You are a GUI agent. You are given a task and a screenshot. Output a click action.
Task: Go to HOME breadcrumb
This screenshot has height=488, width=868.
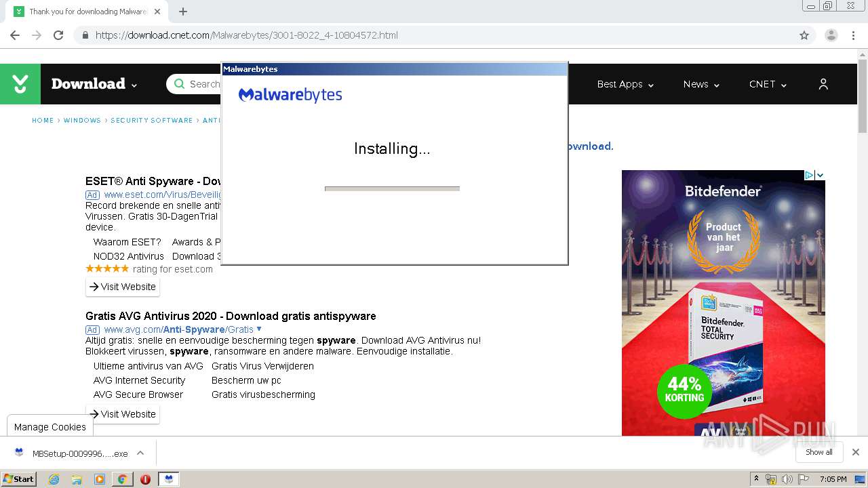coord(43,121)
